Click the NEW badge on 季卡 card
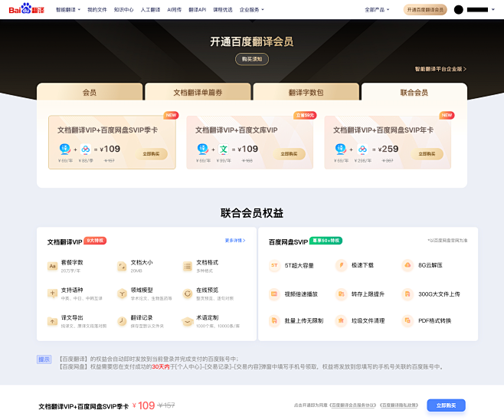Image resolution: width=504 pixels, height=420 pixels. [171, 115]
